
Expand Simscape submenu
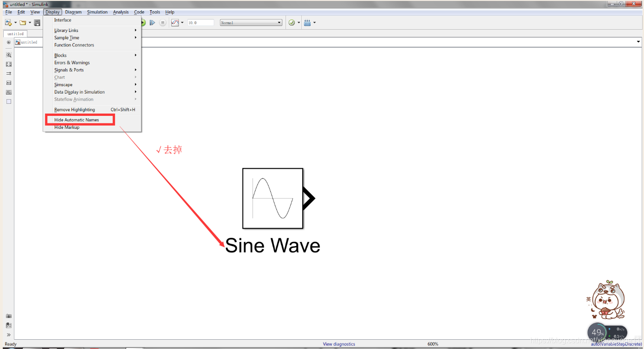pos(92,85)
